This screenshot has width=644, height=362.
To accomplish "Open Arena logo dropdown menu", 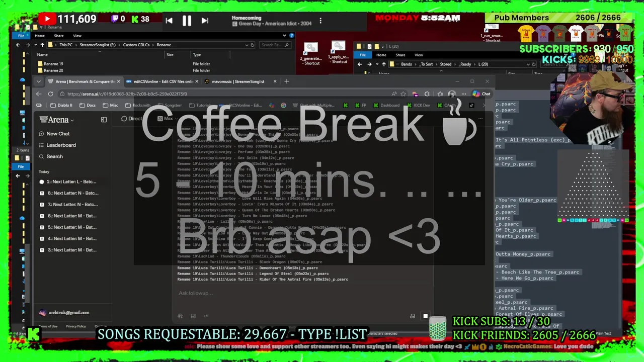I will coord(57,120).
